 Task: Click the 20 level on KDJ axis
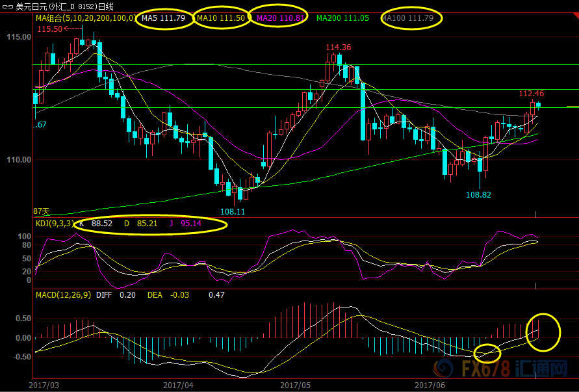coord(27,272)
